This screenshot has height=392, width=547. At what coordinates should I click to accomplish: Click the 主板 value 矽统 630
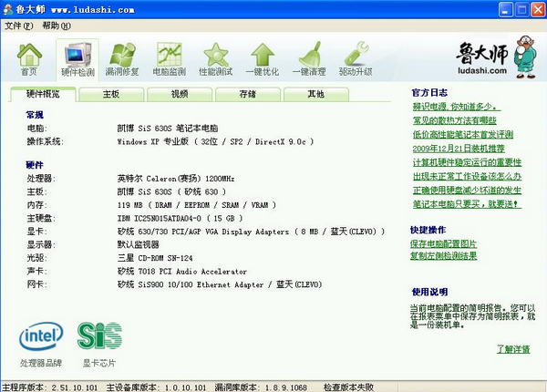click(x=171, y=191)
